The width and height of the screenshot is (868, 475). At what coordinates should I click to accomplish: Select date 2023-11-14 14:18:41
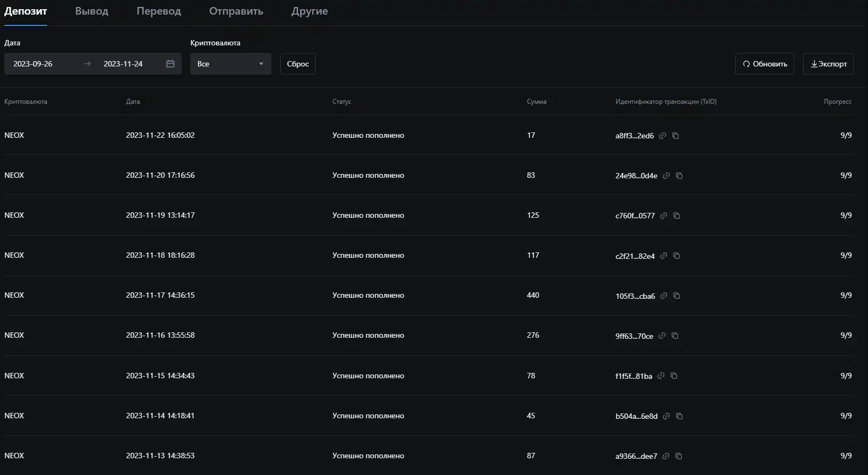pos(160,416)
